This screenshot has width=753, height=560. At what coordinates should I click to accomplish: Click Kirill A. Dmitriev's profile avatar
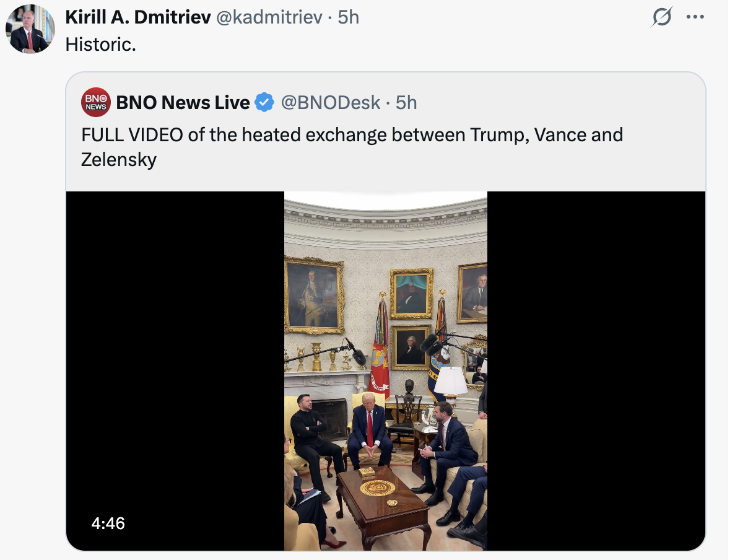[x=30, y=29]
